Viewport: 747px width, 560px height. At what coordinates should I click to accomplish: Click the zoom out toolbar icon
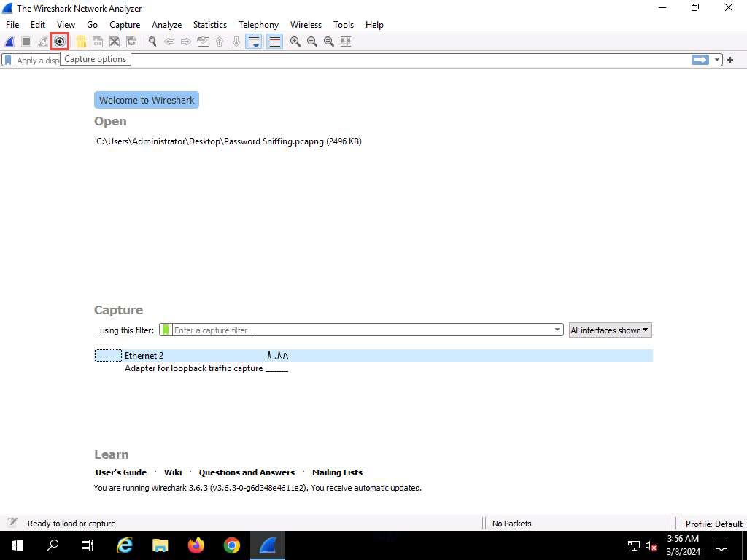(x=312, y=42)
